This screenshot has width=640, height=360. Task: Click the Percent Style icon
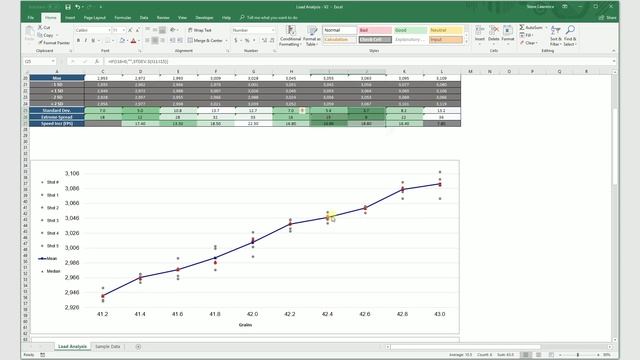[247, 40]
